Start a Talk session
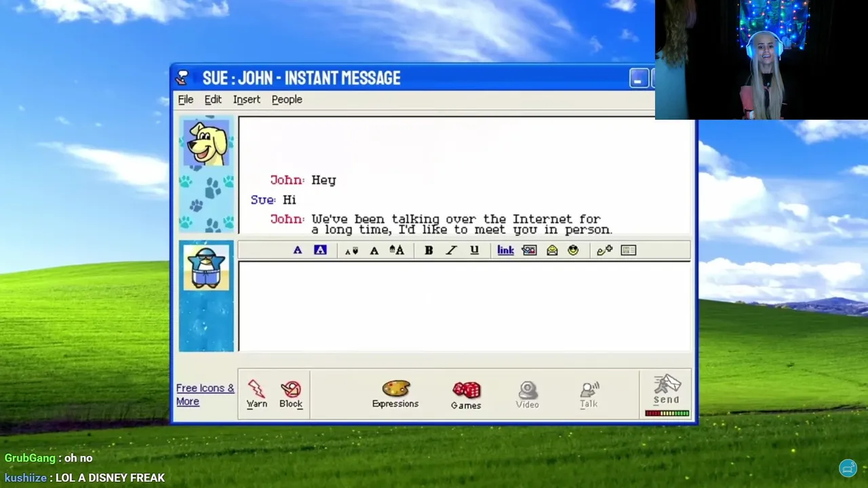Screen dimensions: 868x488 point(589,394)
